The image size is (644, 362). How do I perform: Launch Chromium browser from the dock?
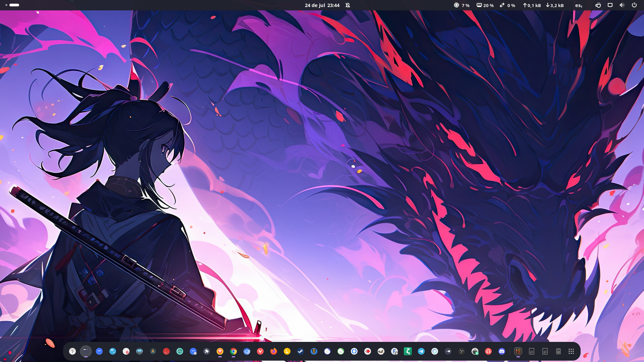pos(247,351)
